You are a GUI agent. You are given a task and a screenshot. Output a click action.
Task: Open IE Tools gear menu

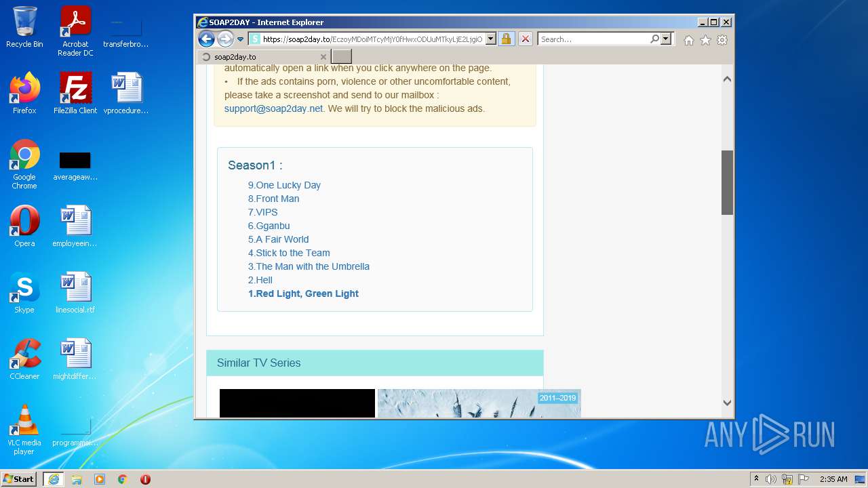pos(722,40)
